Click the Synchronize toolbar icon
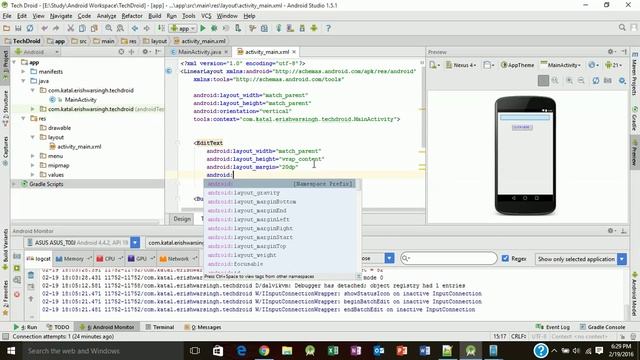 (30, 28)
